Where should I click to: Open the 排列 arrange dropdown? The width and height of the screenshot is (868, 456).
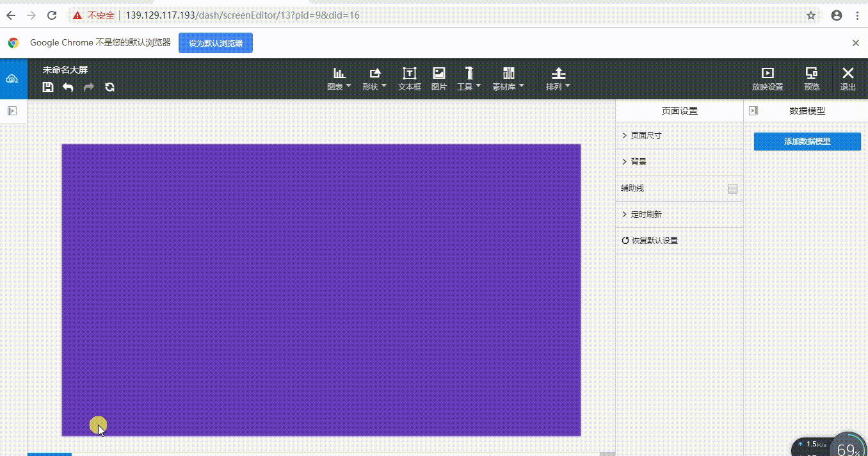coord(558,79)
